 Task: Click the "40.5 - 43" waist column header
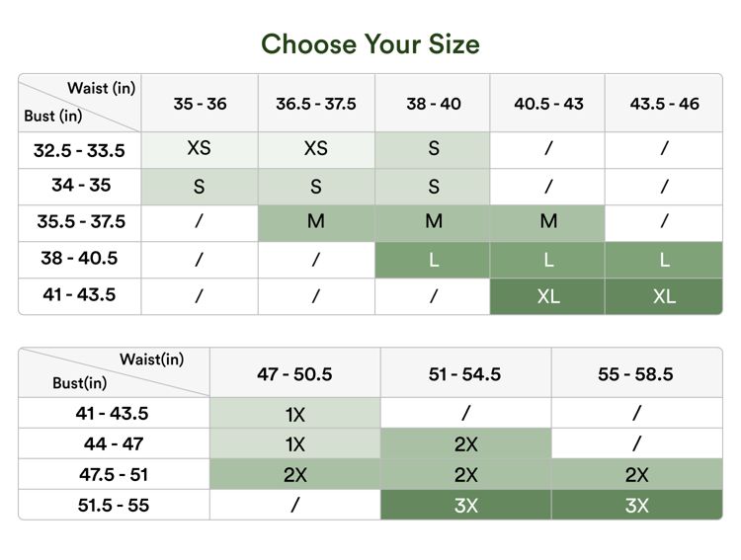548,104
